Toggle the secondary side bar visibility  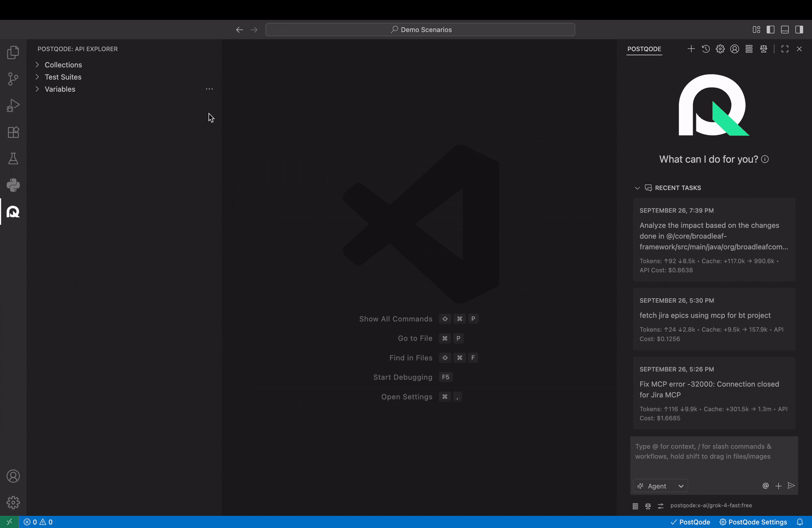(x=799, y=30)
